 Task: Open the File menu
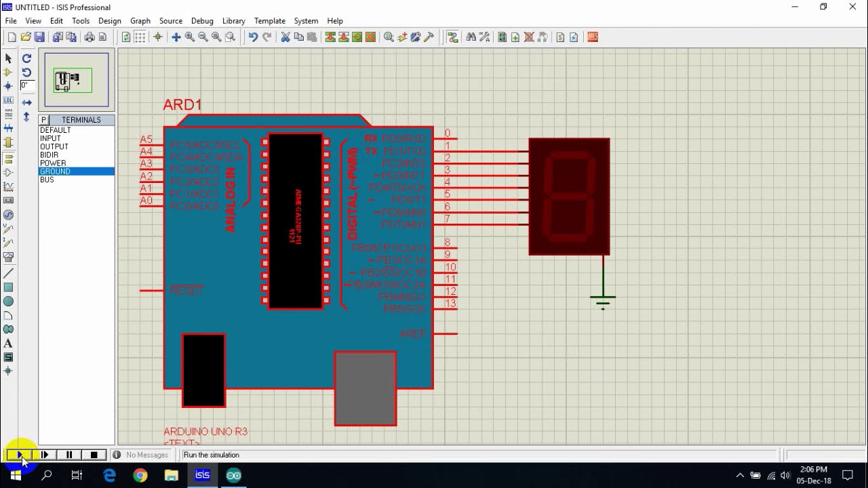pos(11,21)
